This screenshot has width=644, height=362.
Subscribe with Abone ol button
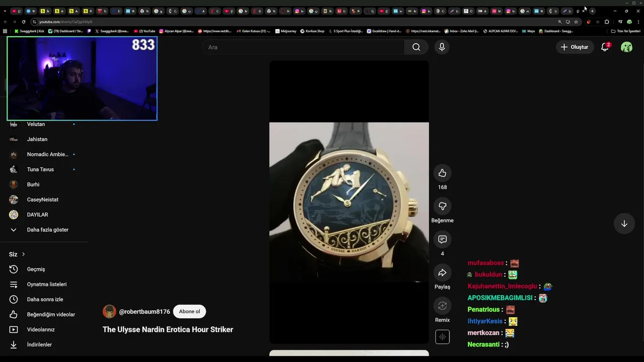[189, 312]
